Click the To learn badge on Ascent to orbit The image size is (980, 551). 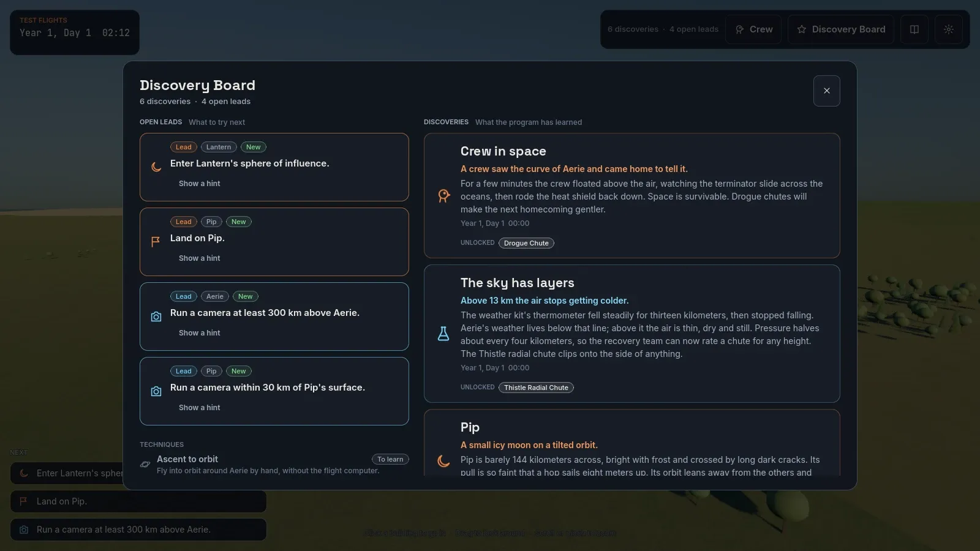pyautogui.click(x=390, y=459)
